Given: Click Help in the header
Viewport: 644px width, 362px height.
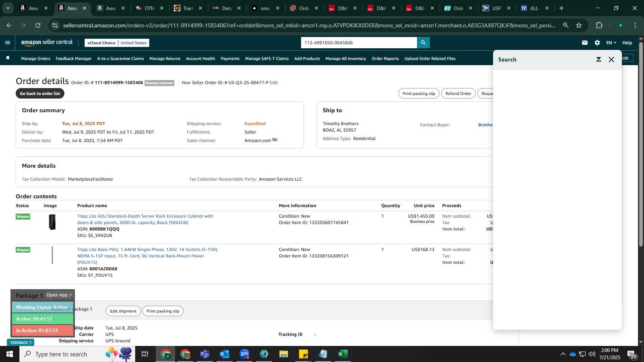Looking at the screenshot, I should tap(627, 43).
